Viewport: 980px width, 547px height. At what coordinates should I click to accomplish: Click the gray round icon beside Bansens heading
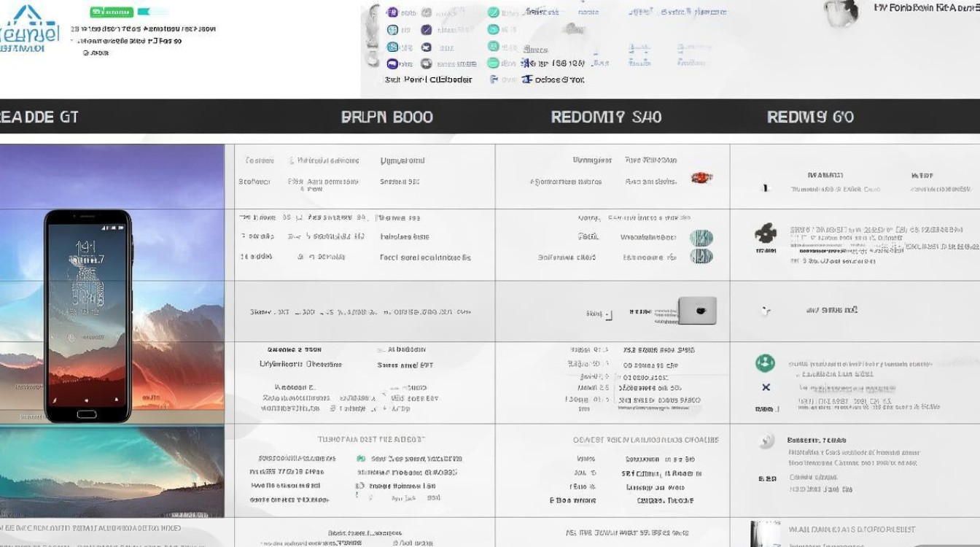[766, 441]
